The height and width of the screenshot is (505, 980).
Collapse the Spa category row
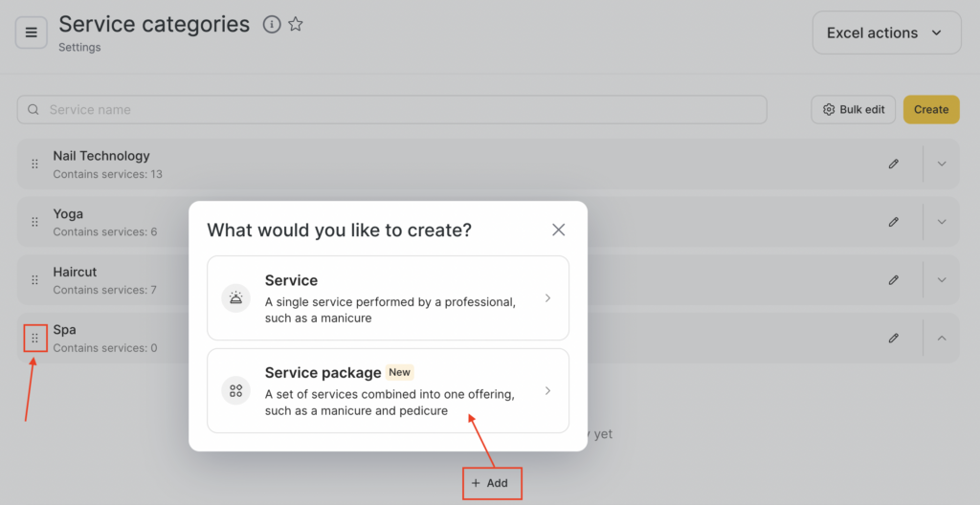click(942, 338)
